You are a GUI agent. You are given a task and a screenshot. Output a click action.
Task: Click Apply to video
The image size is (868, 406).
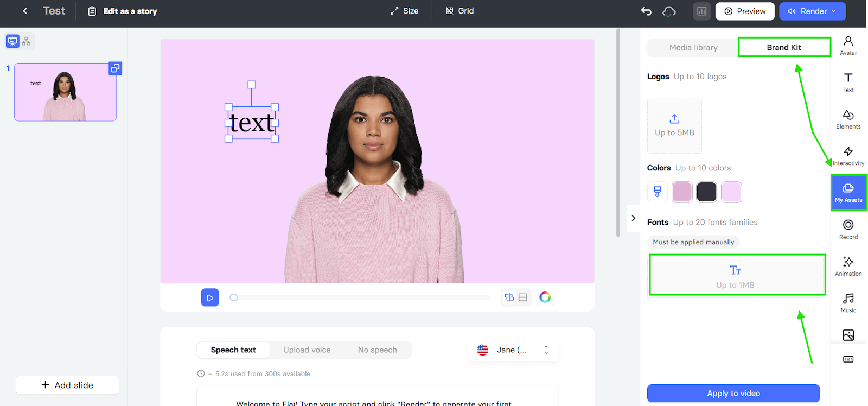733,394
